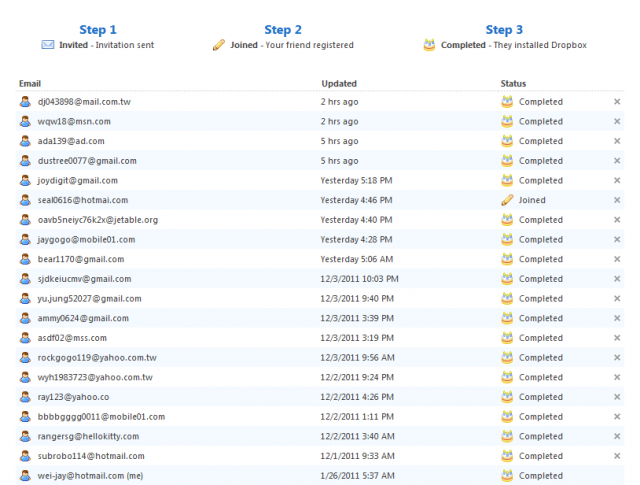Select the email ada139@ad.com
Image resolution: width=640 pixels, height=485 pixels.
click(x=71, y=141)
